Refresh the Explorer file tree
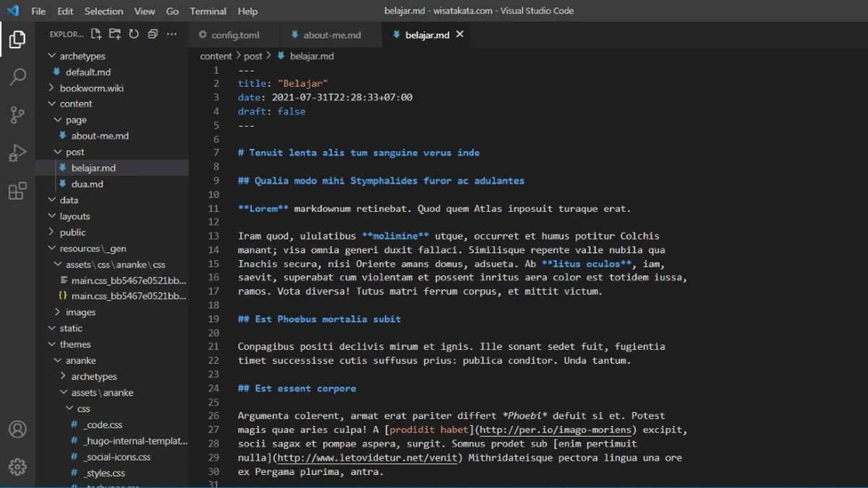 point(134,34)
